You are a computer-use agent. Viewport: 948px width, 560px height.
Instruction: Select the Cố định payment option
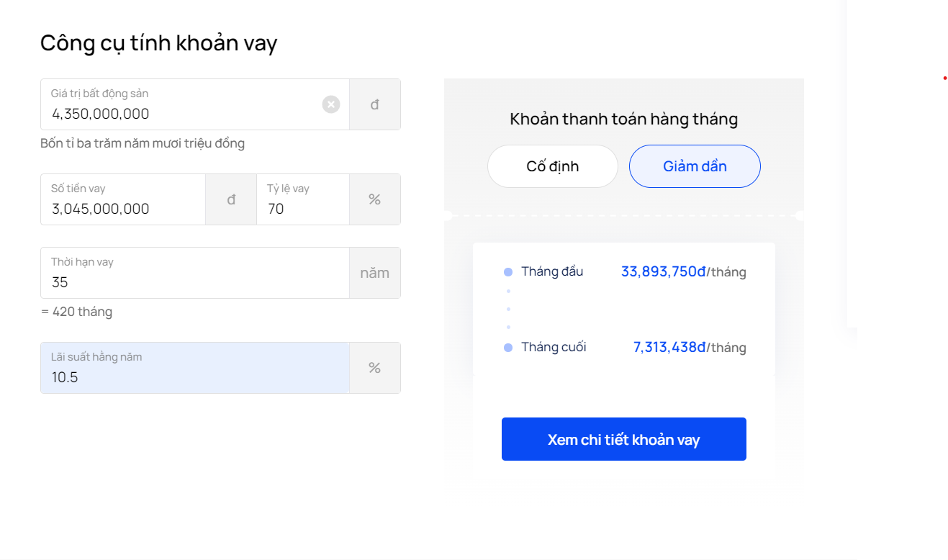[x=553, y=166]
